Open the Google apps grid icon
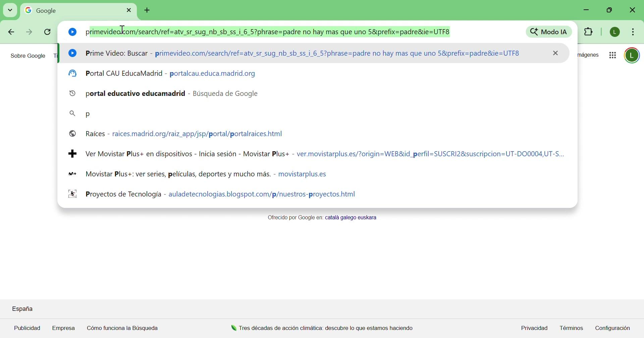Screen dimensions: 644x338 pyautogui.click(x=613, y=56)
